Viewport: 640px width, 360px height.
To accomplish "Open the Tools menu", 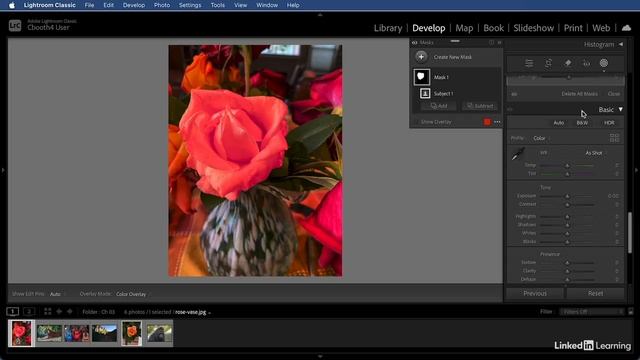I will [x=218, y=5].
